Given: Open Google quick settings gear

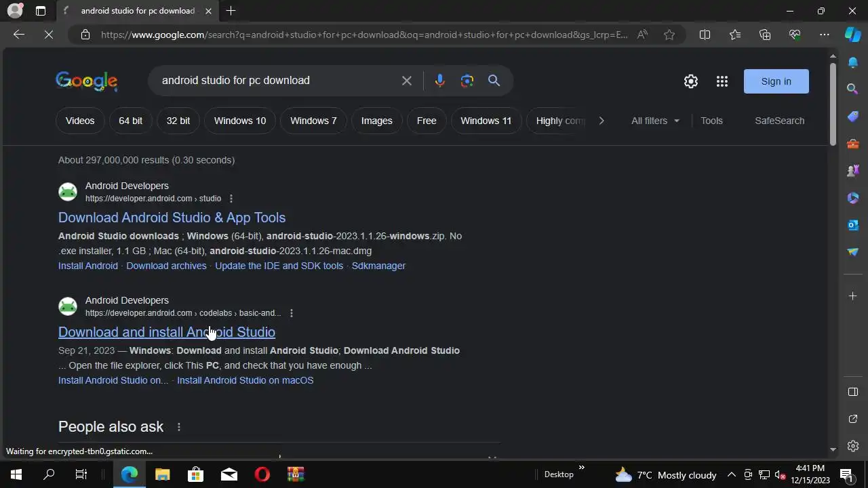Looking at the screenshot, I should [691, 81].
